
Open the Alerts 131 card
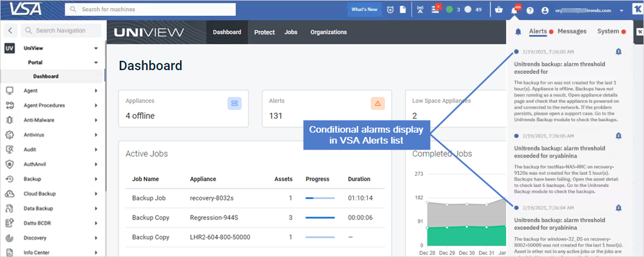click(x=327, y=108)
